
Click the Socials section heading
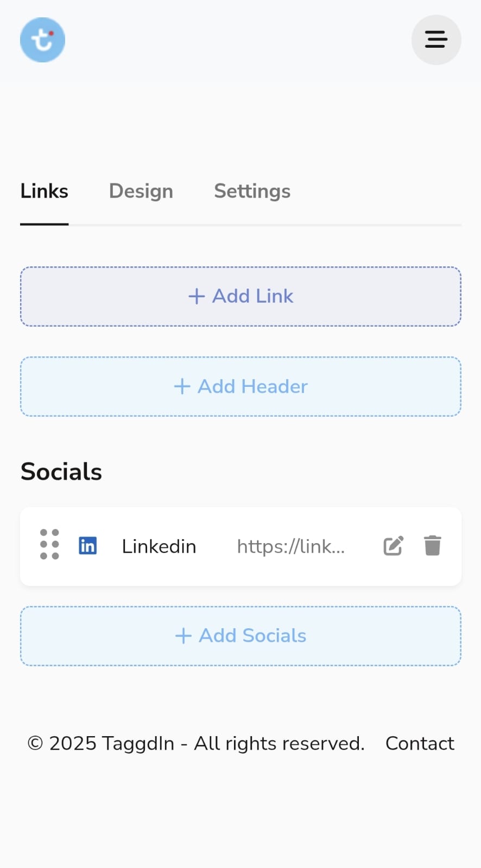pos(61,472)
